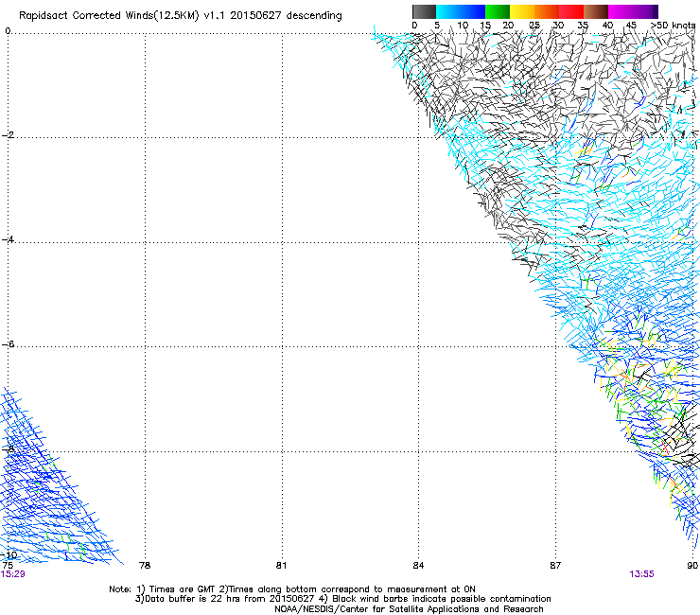Screen dimensions: 700x615
Task: Click the date '20150627' in the title
Action: click(255, 16)
